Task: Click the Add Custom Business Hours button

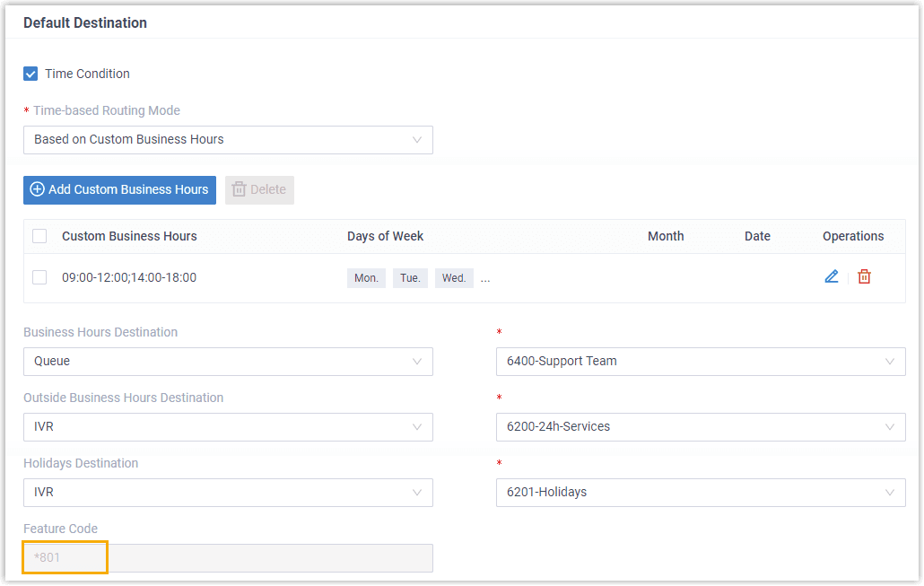Action: click(x=119, y=189)
